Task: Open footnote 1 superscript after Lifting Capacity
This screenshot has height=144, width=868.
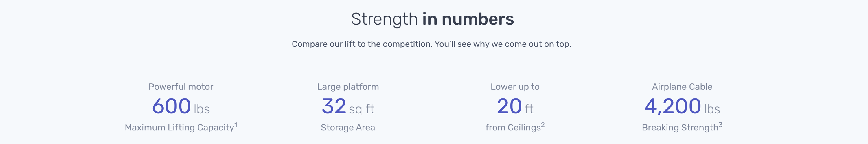Action: coord(236,125)
